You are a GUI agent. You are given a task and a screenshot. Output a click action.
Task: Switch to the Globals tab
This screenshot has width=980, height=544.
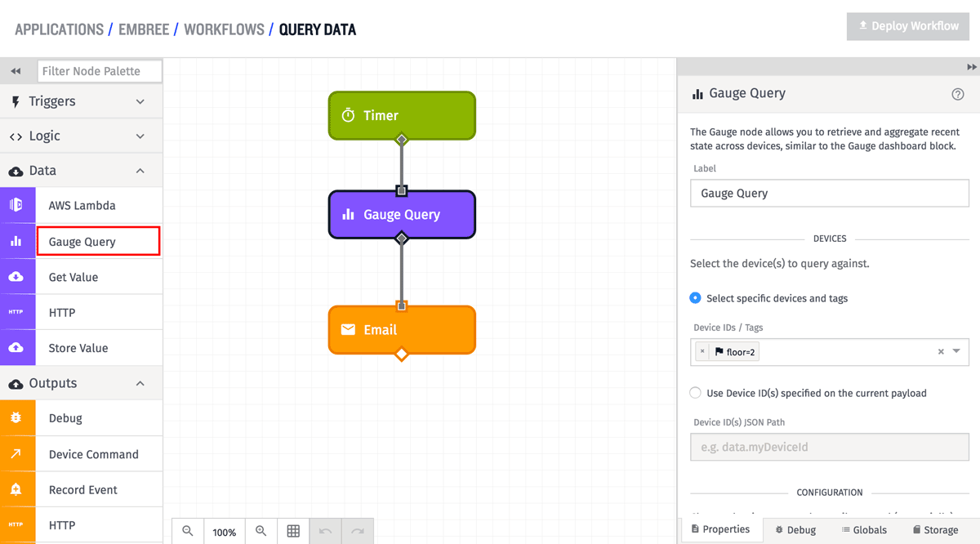(864, 530)
